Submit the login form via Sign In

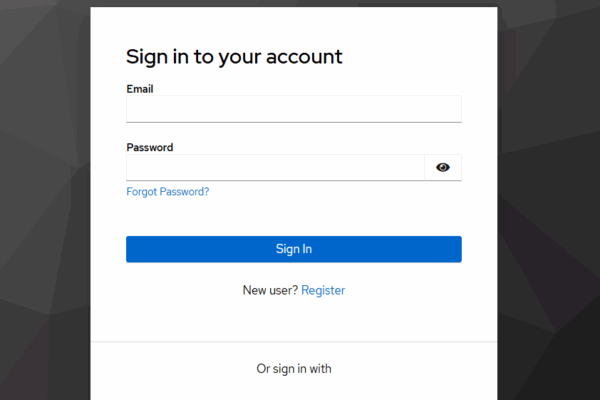click(x=294, y=249)
